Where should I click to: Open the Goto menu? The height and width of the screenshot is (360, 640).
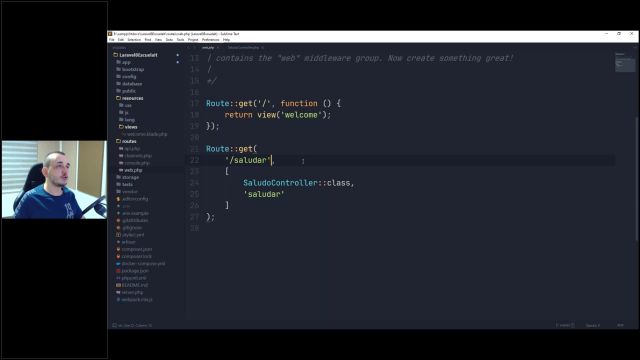(x=169, y=40)
